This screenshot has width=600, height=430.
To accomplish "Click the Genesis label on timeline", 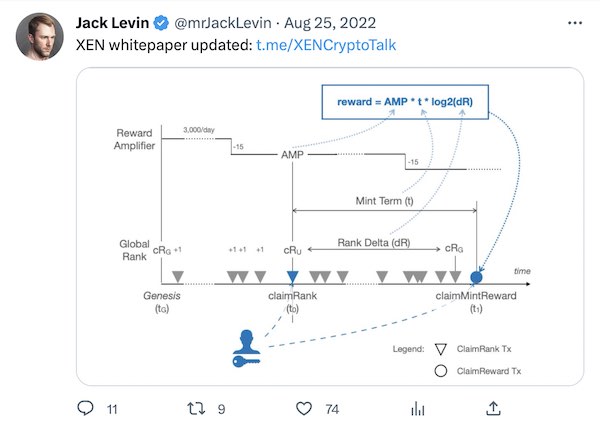I will coord(163,296).
